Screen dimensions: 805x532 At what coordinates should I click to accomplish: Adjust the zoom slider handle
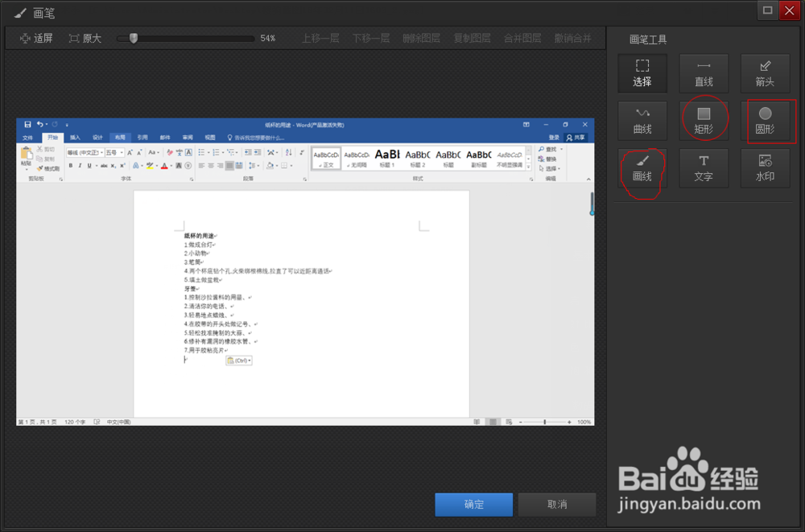[134, 39]
